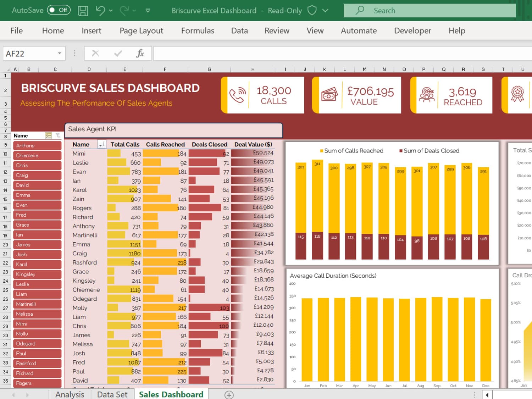532x399 pixels.
Task: Click the award ribbon icon on fourth card
Action: pos(517,94)
